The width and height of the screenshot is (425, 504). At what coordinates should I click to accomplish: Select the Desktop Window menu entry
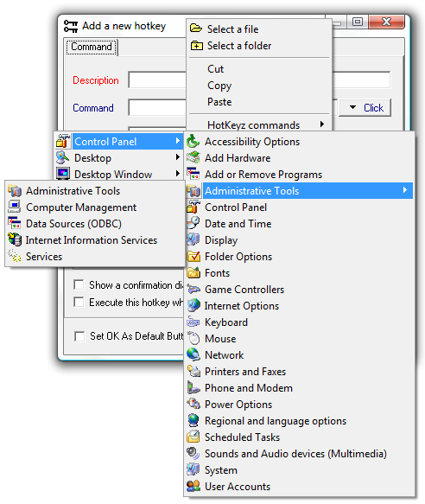(119, 175)
